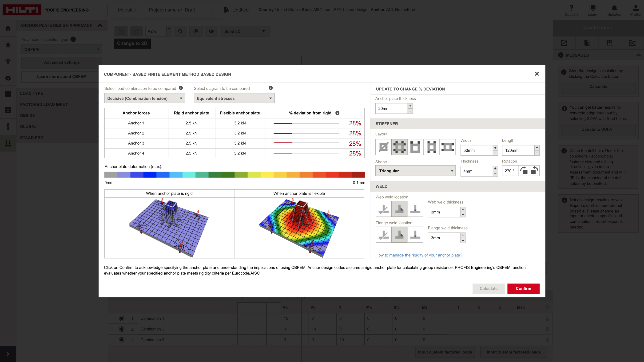This screenshot has height=362, width=644.
Task: Pick the third flange weld location icon
Action: coord(415,235)
